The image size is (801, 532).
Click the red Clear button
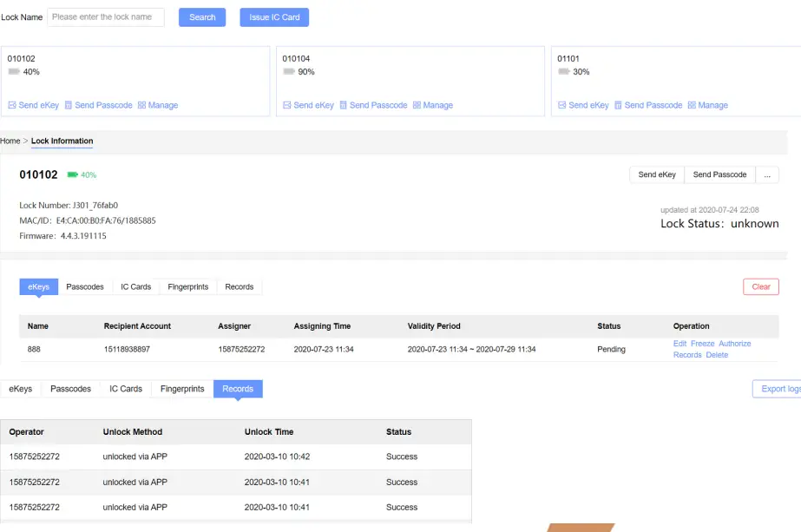[761, 286]
